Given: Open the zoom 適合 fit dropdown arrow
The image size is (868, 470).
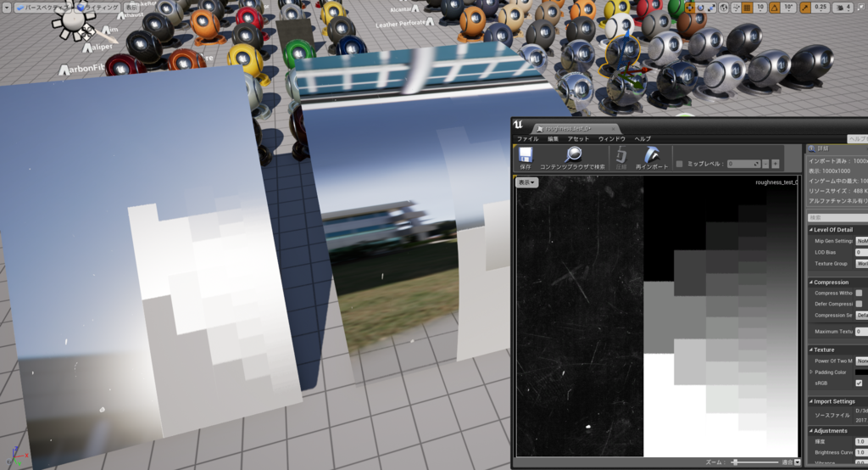Looking at the screenshot, I should (798, 462).
